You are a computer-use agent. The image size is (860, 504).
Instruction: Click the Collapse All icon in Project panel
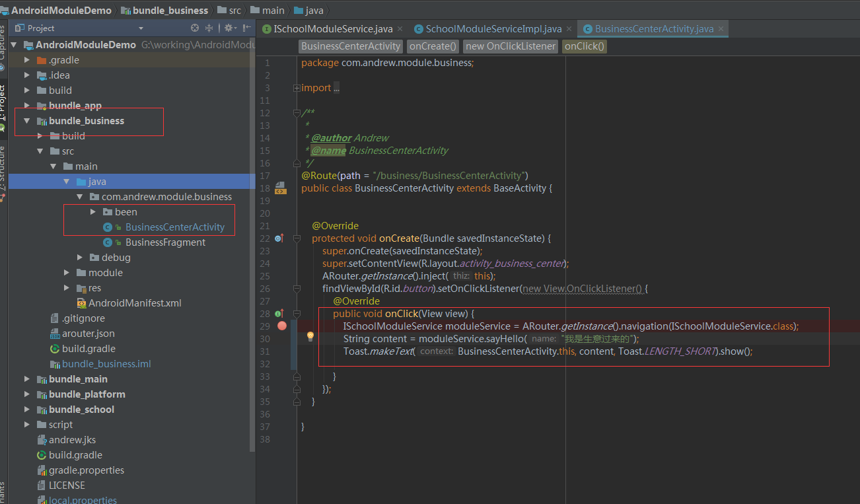click(x=209, y=28)
